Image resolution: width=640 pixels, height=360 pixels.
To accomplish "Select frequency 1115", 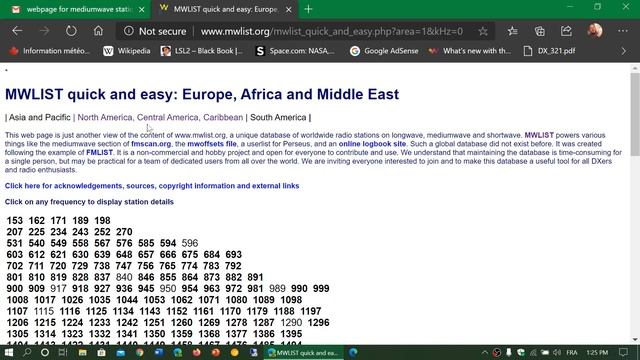I will tap(44, 311).
